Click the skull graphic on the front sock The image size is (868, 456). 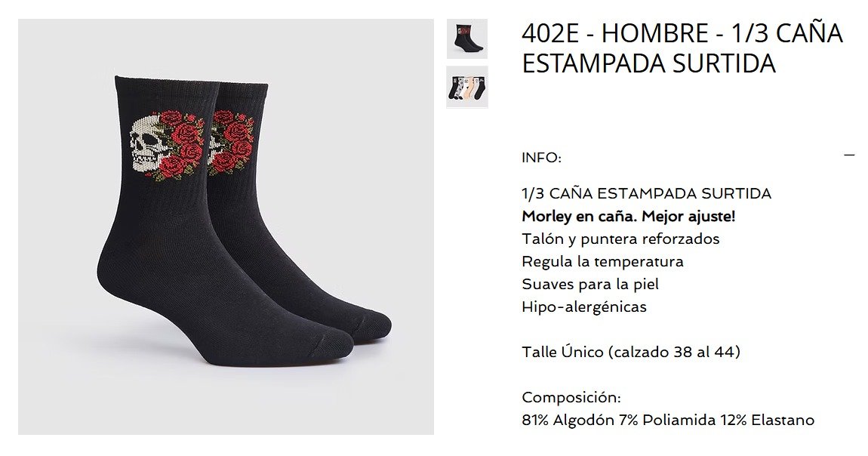click(146, 145)
